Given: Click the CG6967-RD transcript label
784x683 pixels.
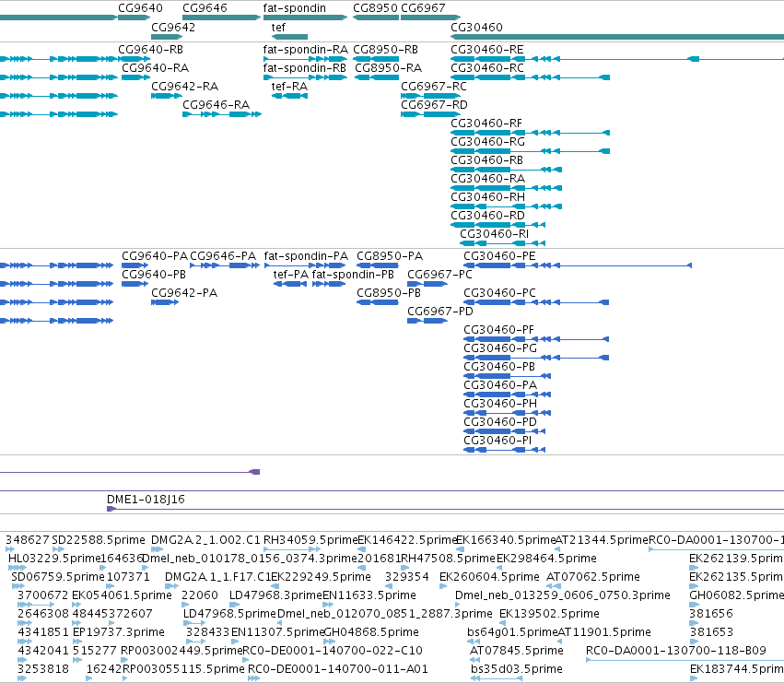Looking at the screenshot, I should click(x=435, y=105).
